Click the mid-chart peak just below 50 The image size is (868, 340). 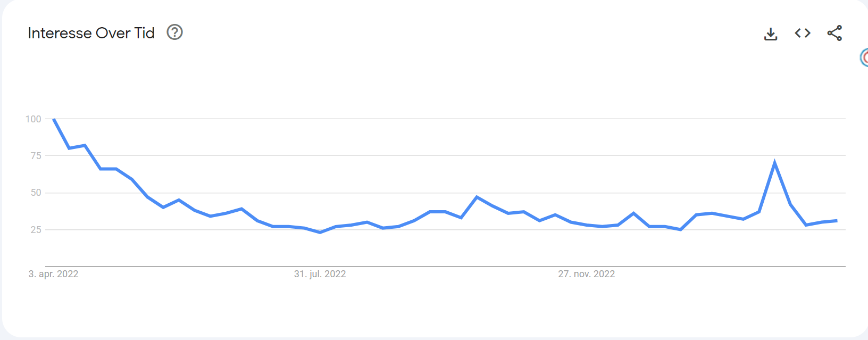[477, 197]
